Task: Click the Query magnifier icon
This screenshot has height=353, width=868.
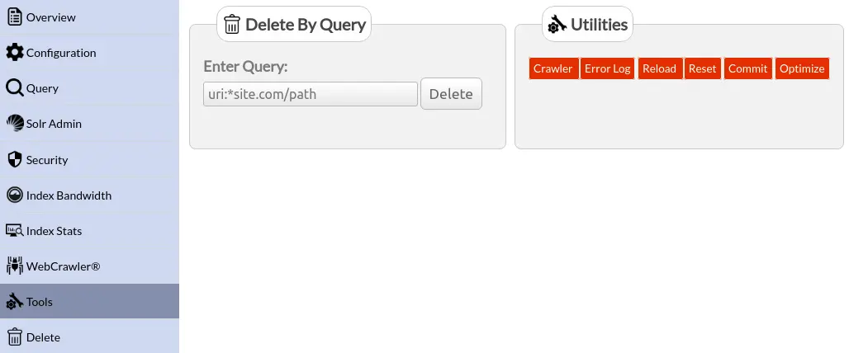Action: (x=14, y=88)
